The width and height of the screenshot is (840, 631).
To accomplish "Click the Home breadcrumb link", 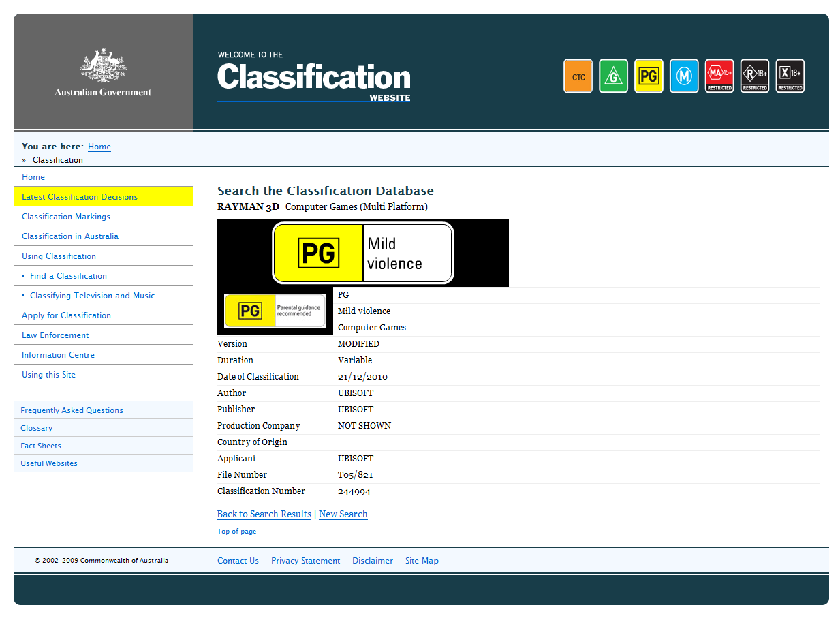I will pos(99,147).
